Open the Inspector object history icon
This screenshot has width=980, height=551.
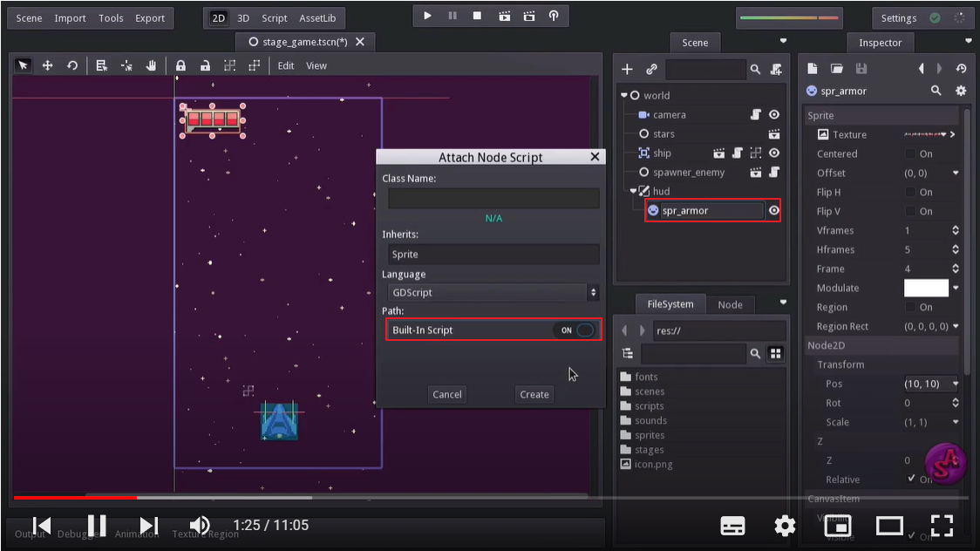[x=961, y=68]
